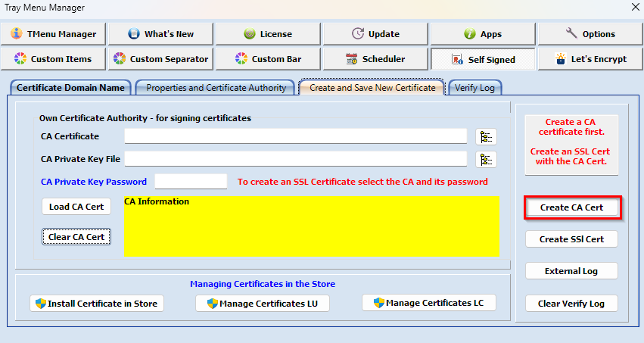The width and height of the screenshot is (644, 343).
Task: Switch to Properties and Certificate Authority tab
Action: click(215, 88)
